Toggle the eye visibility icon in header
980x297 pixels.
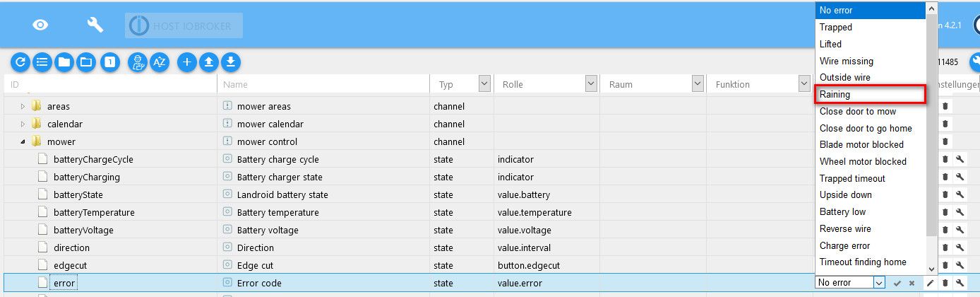point(41,25)
